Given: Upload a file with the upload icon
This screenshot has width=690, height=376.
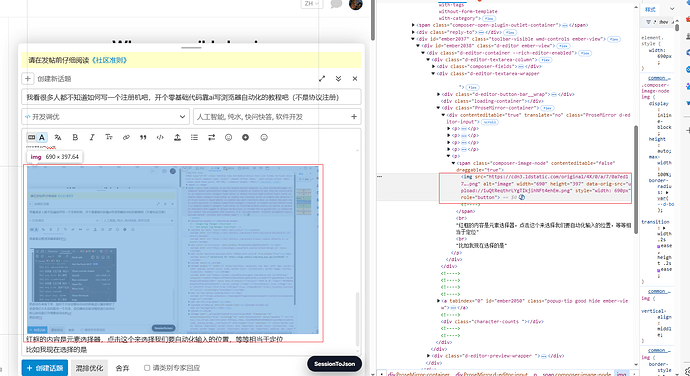Looking at the screenshot, I should 177,137.
